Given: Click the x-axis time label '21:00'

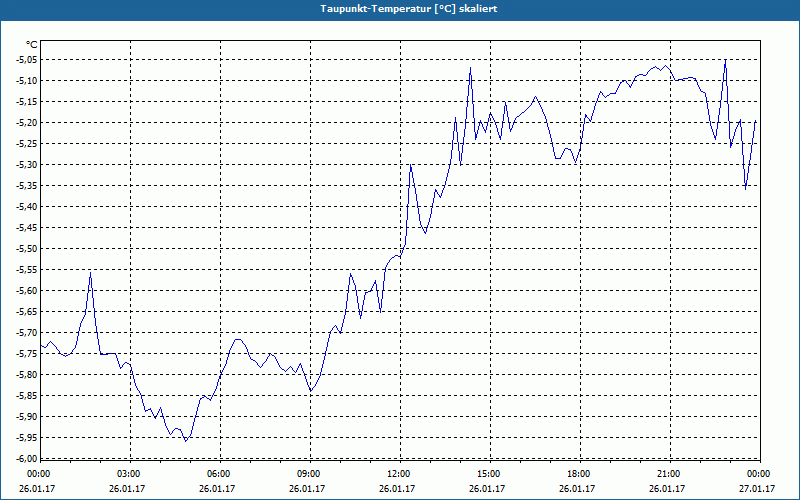Looking at the screenshot, I should [x=668, y=474].
